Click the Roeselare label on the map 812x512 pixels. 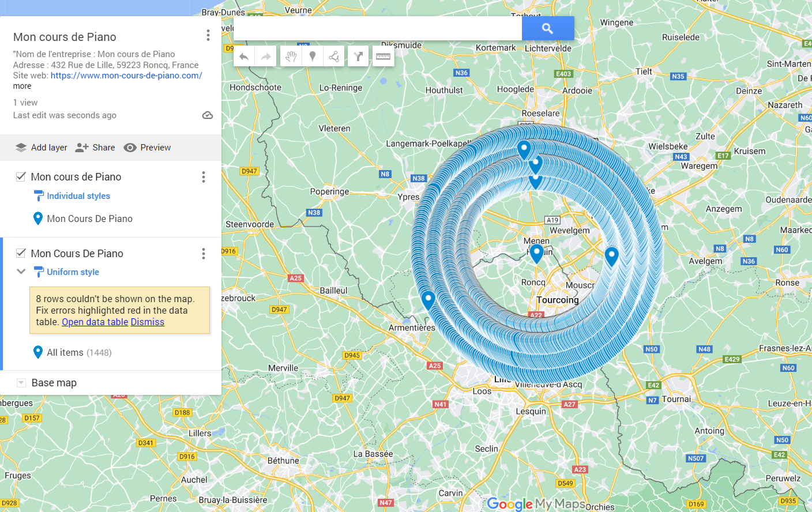[x=541, y=113]
